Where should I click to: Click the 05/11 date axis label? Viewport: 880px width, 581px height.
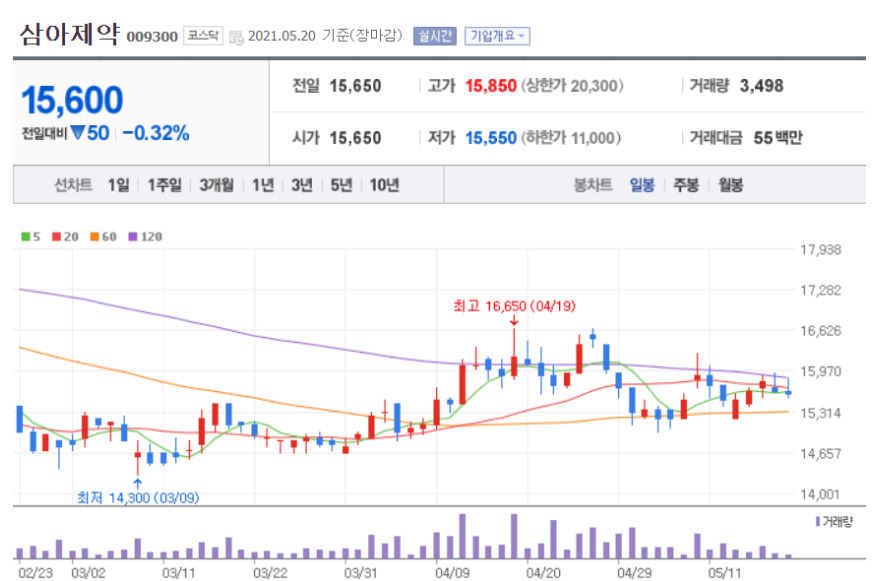(x=725, y=573)
